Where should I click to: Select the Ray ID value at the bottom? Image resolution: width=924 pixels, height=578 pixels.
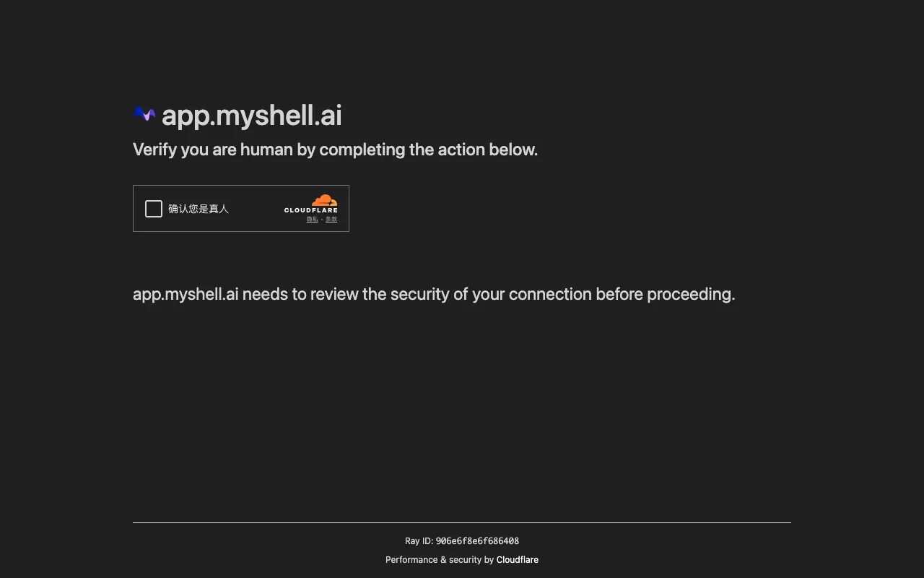coord(477,540)
